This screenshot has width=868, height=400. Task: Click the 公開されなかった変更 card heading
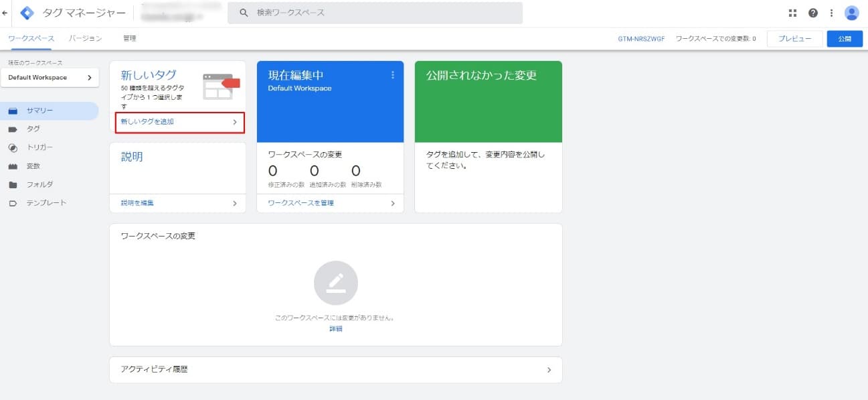(x=481, y=76)
